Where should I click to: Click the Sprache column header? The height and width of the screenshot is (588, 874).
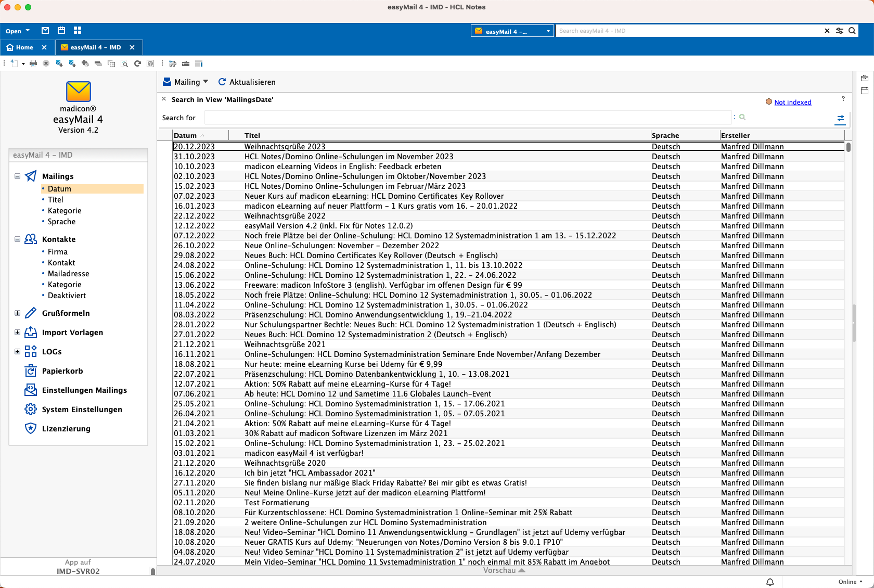(685, 135)
